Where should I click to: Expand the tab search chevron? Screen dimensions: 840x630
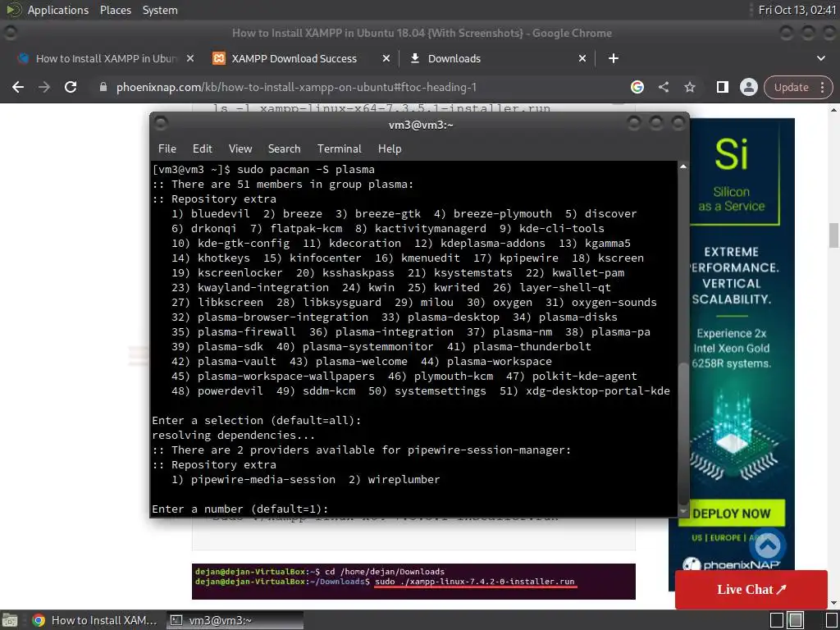pyautogui.click(x=820, y=58)
